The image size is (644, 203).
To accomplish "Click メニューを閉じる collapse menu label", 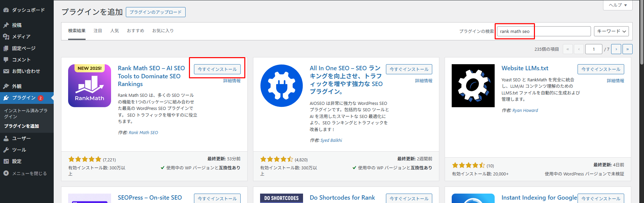I will pyautogui.click(x=30, y=173).
